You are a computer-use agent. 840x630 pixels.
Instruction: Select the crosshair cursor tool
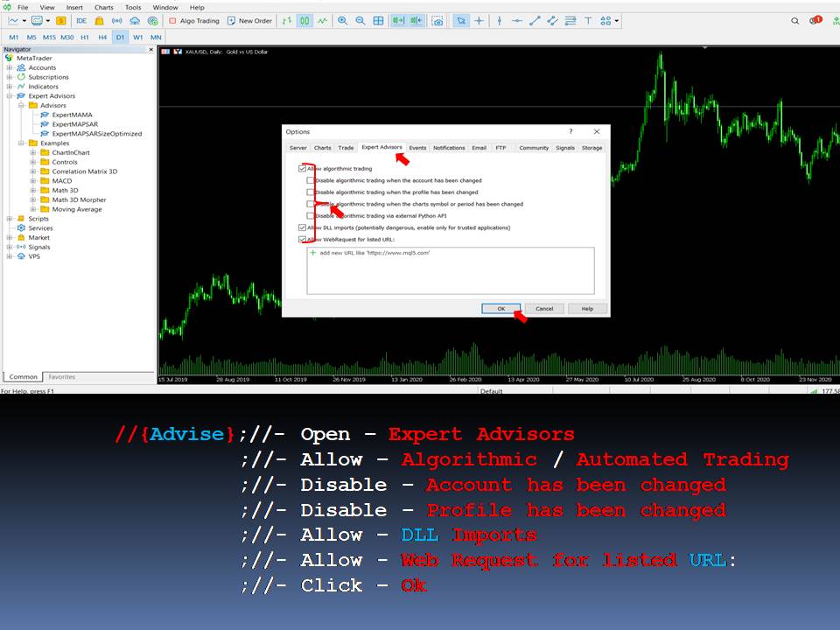point(479,20)
